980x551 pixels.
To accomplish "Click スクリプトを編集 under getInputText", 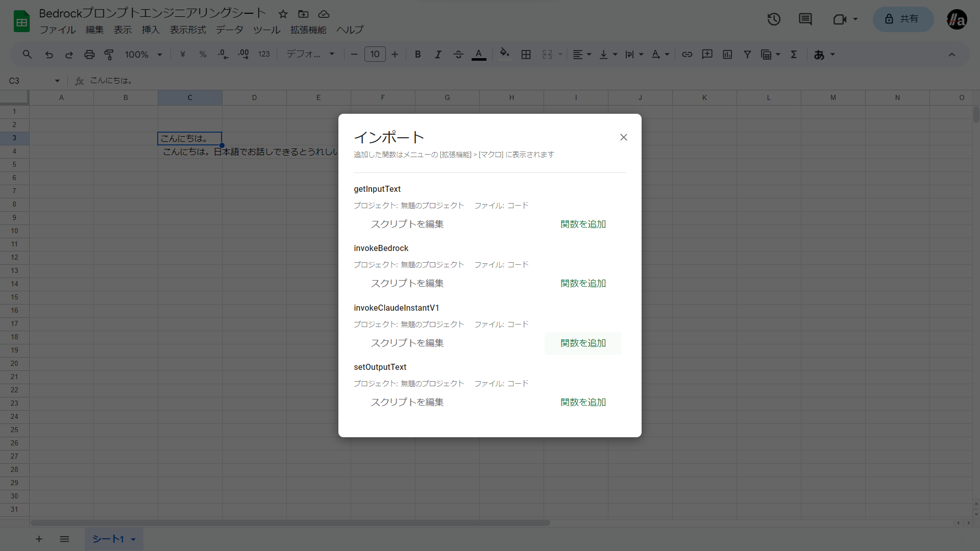I will click(407, 224).
